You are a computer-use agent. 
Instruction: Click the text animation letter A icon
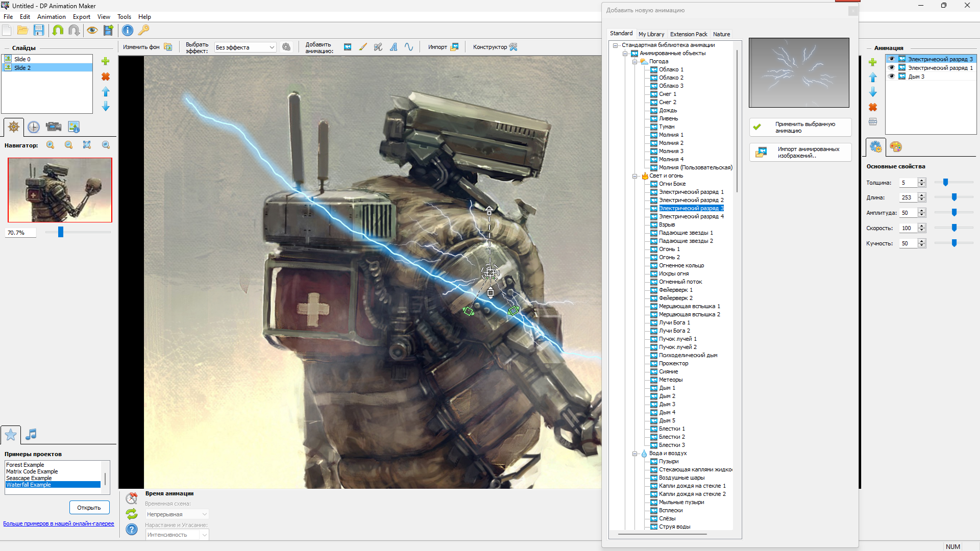(x=394, y=47)
